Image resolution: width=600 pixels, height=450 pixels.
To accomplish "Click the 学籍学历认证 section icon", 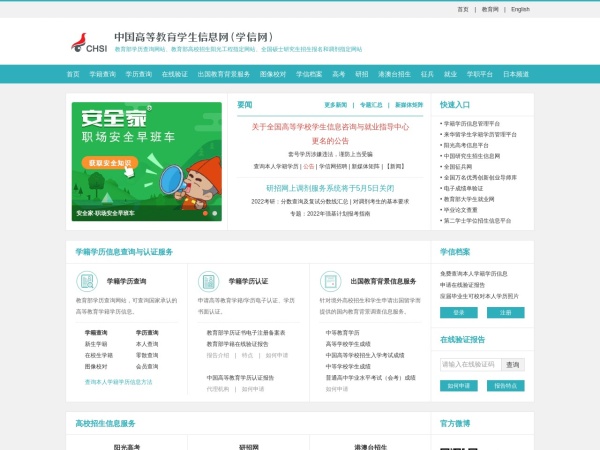I will 208,281.
